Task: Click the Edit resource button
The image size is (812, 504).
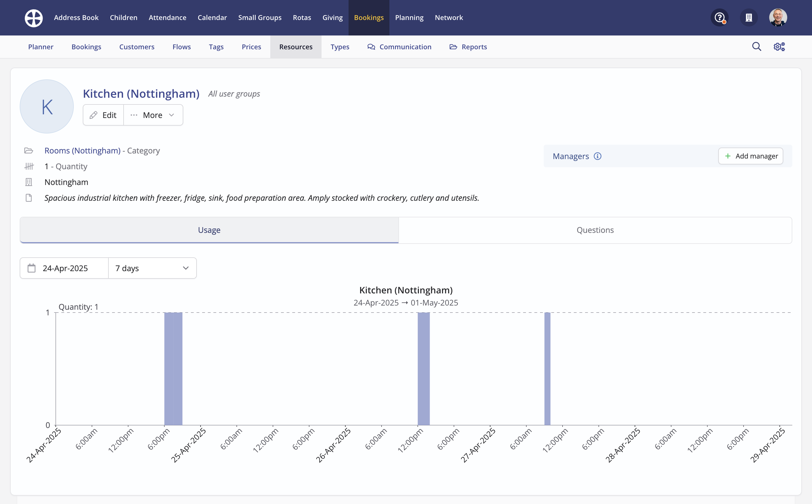Action: click(103, 115)
